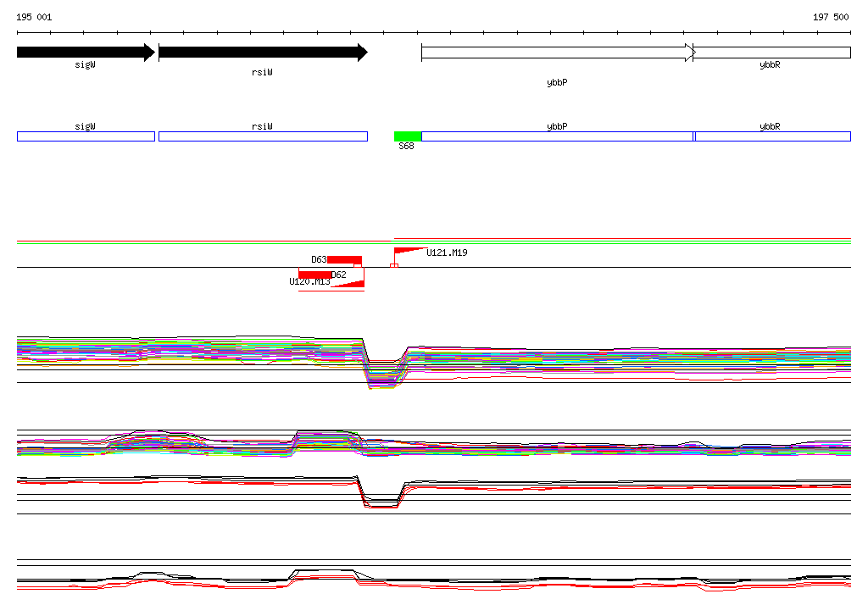Image resolution: width=868 pixels, height=605 pixels.
Task: Click the ybbR label above blue box
Action: (770, 127)
